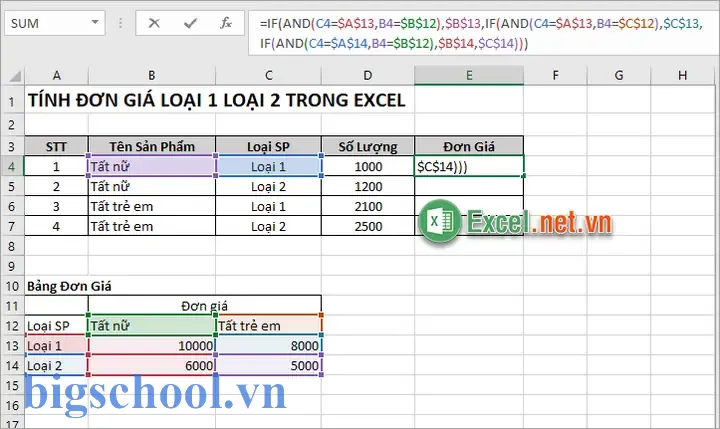Click cell B6 'Tất trẻ em'

(152, 206)
